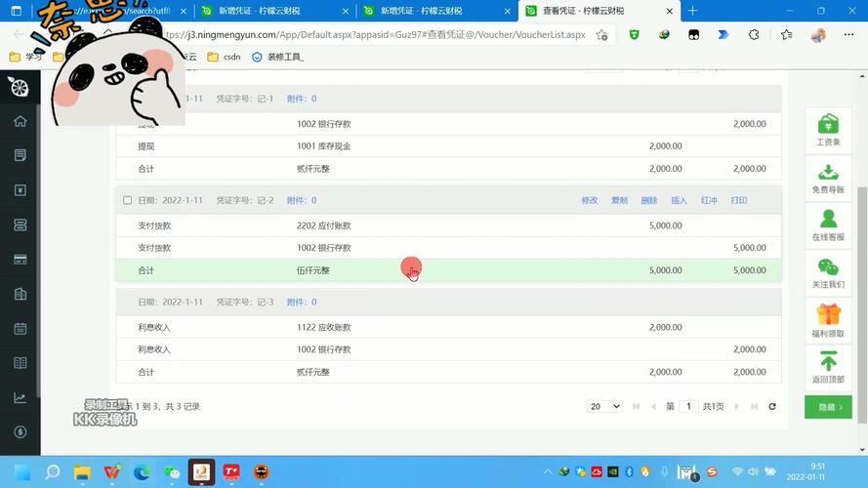Switch to second 新增凭证 browser tab

coord(437,11)
